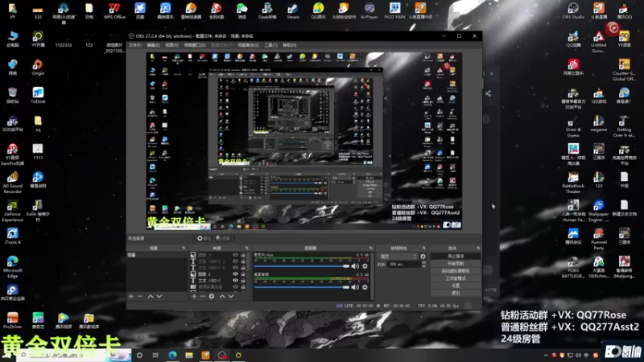Screen dimensions: 644x362
Task: Decrease 时长 duration with down stepper
Action: [x=424, y=267]
